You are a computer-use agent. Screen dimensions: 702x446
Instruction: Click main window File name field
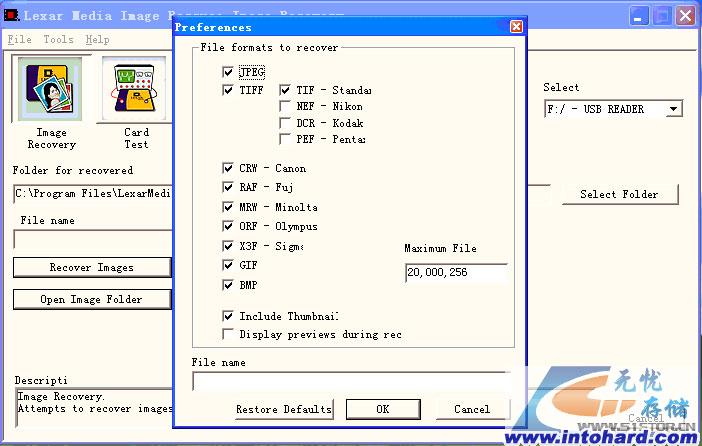[93, 239]
